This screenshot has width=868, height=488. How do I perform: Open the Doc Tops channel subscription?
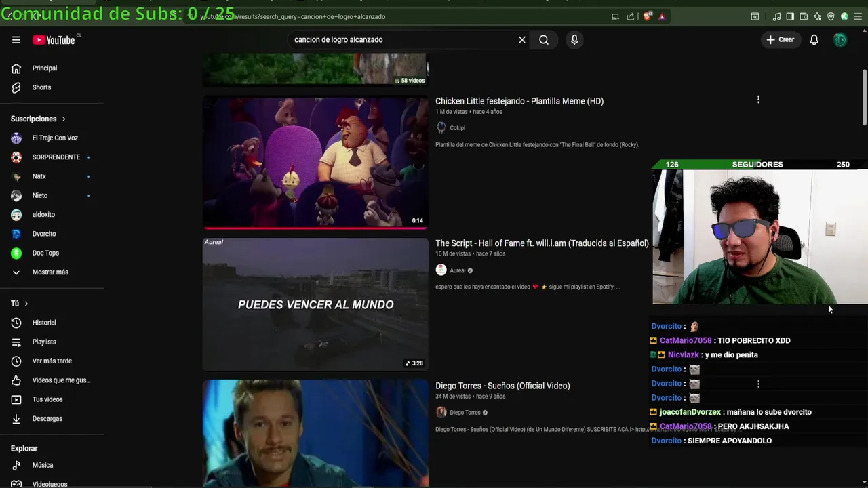click(45, 253)
